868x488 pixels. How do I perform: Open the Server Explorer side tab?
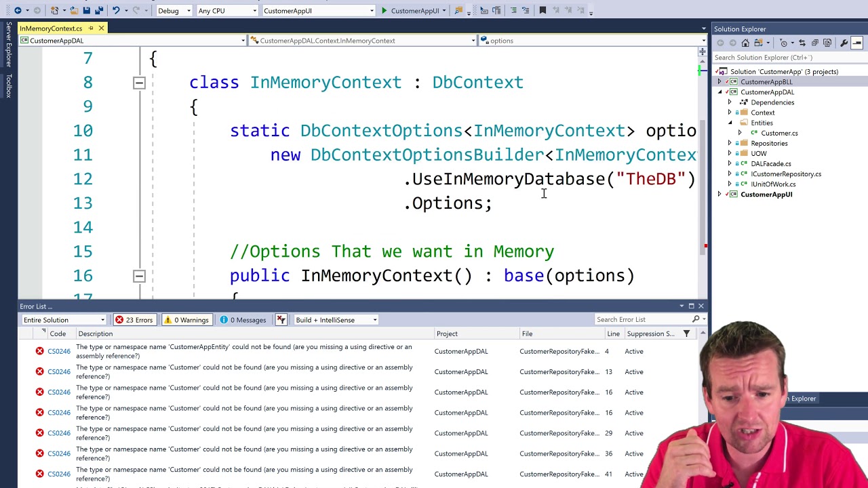(9, 45)
